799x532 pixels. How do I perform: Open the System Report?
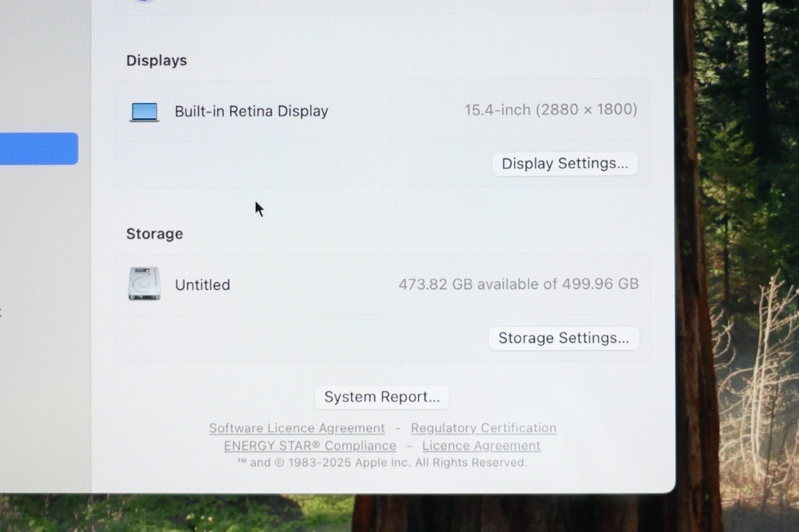tap(382, 397)
